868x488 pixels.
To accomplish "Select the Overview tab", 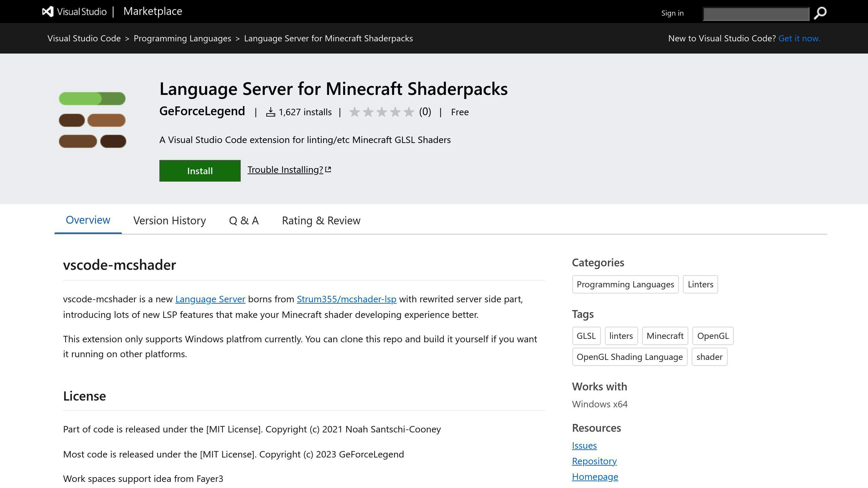I will pos(88,220).
